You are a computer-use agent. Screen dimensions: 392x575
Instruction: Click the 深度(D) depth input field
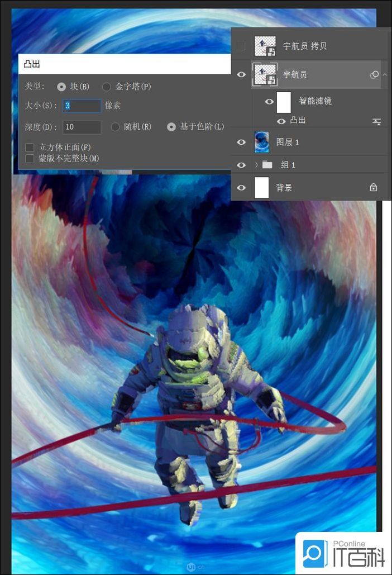[x=82, y=127]
